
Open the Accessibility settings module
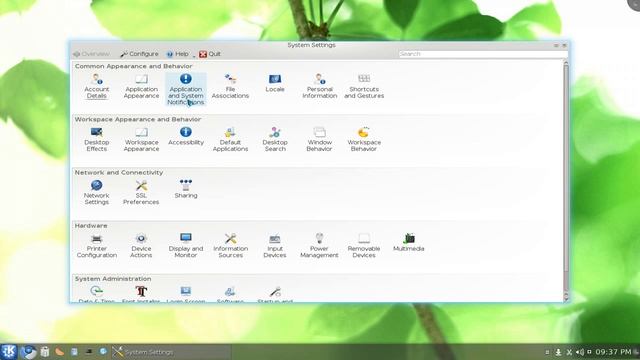(x=186, y=136)
